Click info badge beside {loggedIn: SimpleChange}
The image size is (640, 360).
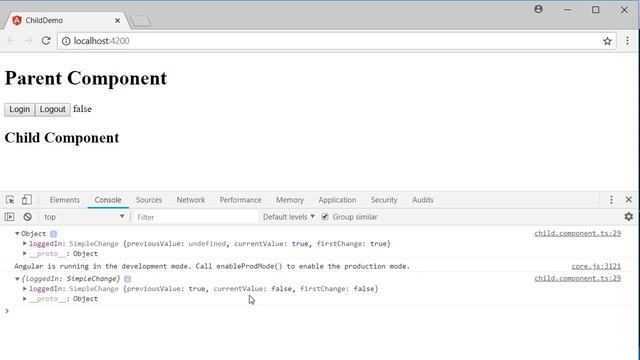click(127, 279)
